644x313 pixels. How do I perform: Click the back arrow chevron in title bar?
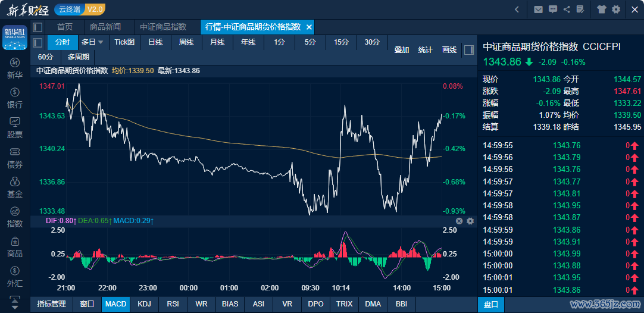click(x=517, y=10)
